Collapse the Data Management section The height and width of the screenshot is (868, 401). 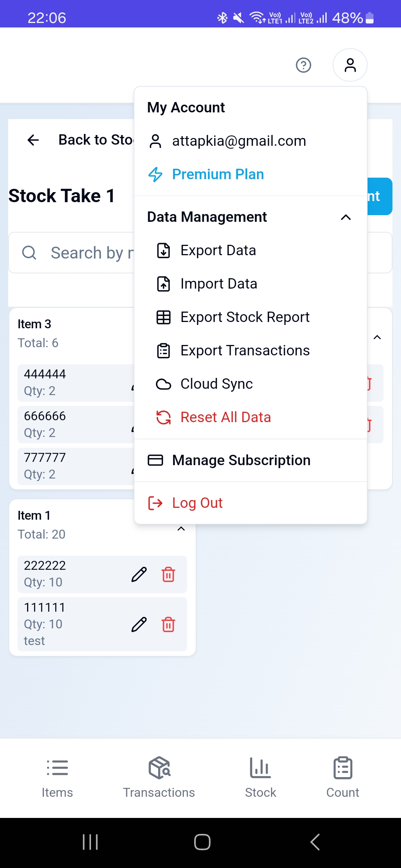pos(346,217)
